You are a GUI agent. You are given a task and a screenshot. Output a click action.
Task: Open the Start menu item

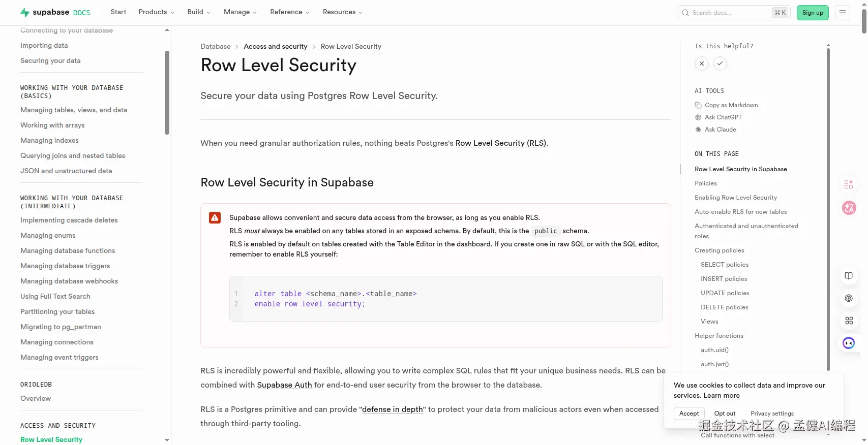118,12
